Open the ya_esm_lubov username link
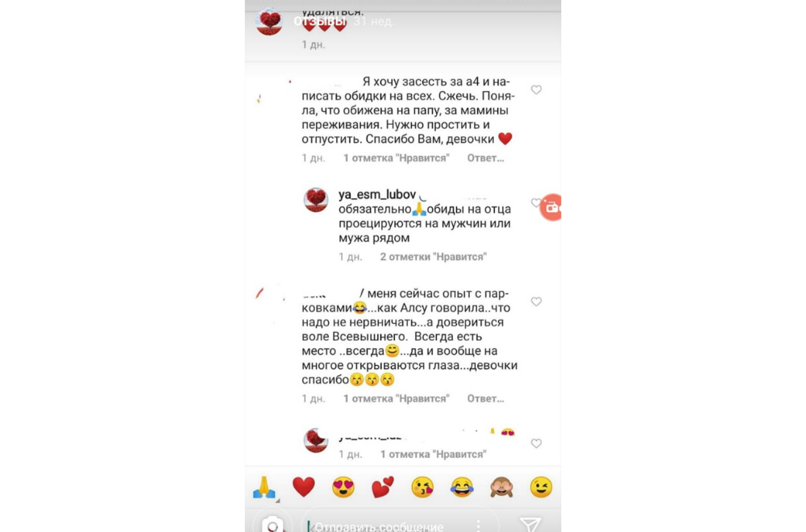The height and width of the screenshot is (532, 806). tap(376, 195)
